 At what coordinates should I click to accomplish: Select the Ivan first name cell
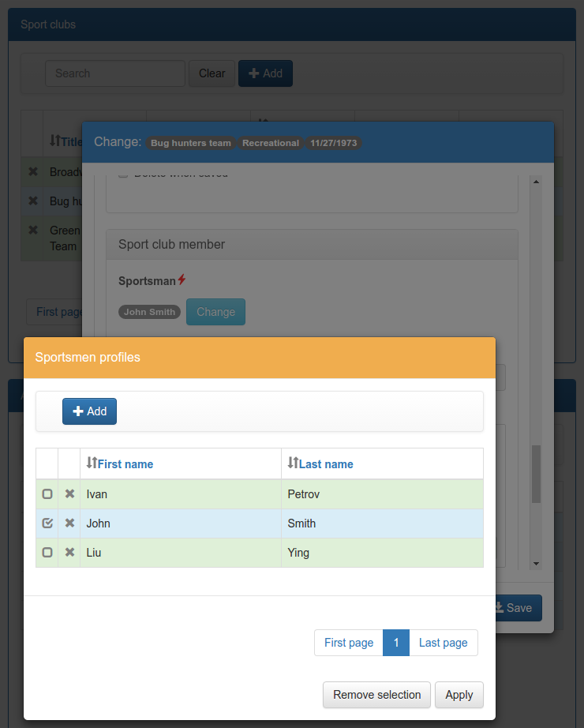[x=181, y=494]
